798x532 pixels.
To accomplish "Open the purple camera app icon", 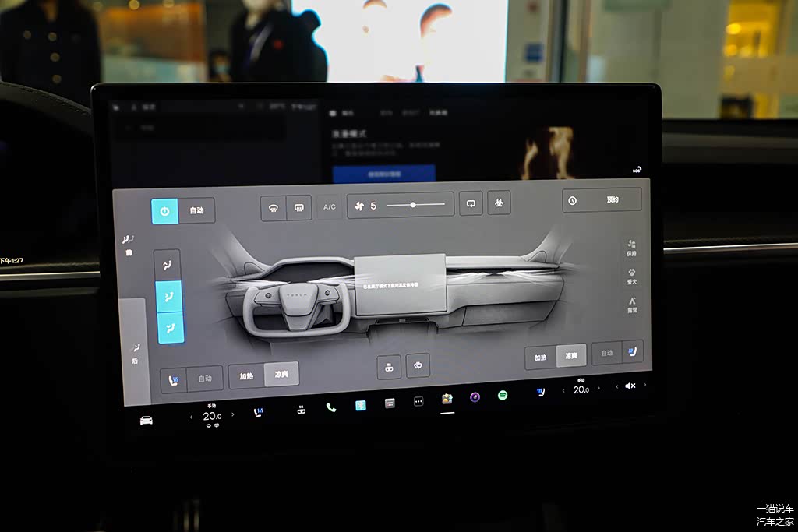I will click(475, 397).
